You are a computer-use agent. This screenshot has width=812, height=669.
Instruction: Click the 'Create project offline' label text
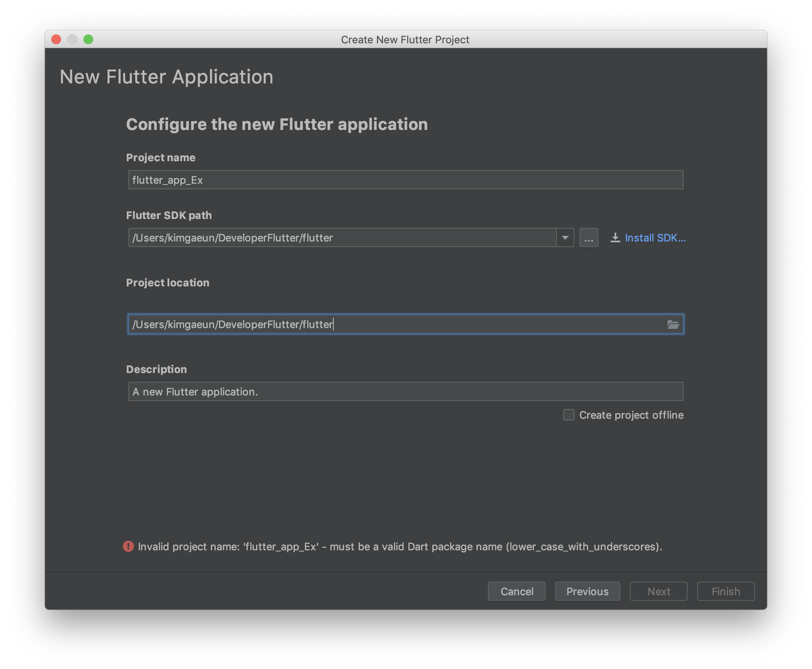[631, 415]
